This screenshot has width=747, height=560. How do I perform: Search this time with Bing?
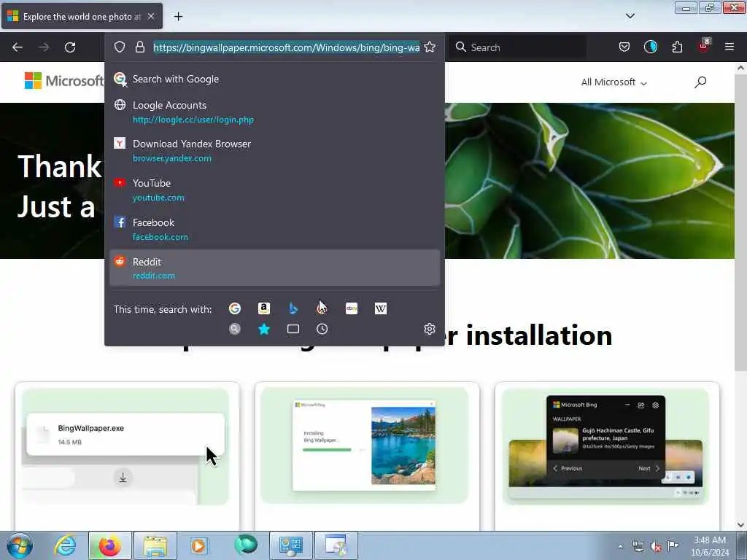pos(293,308)
